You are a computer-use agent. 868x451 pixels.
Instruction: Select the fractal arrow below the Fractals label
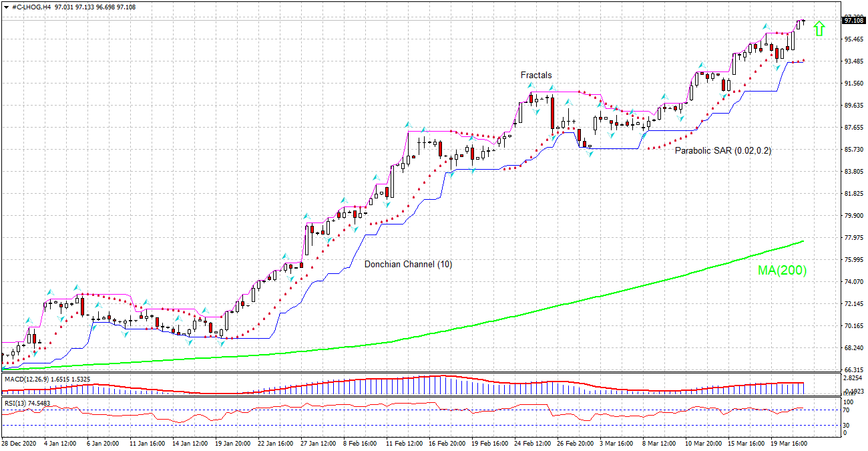(530, 87)
